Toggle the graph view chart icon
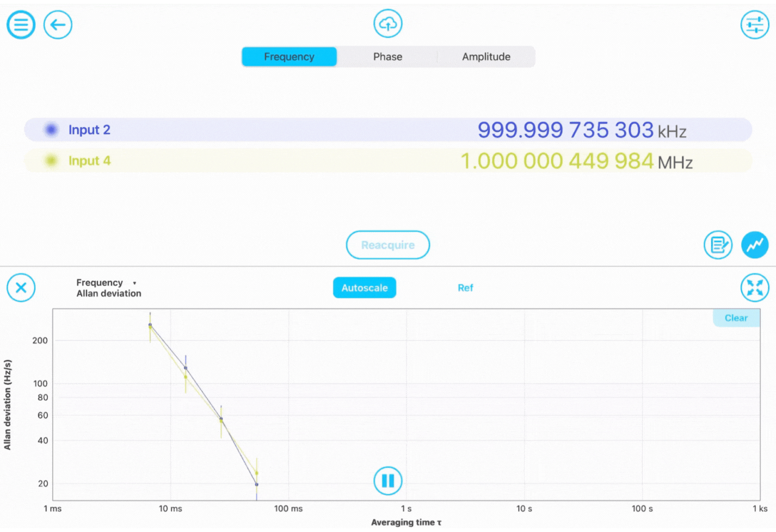This screenshot has width=776, height=532. [x=755, y=245]
